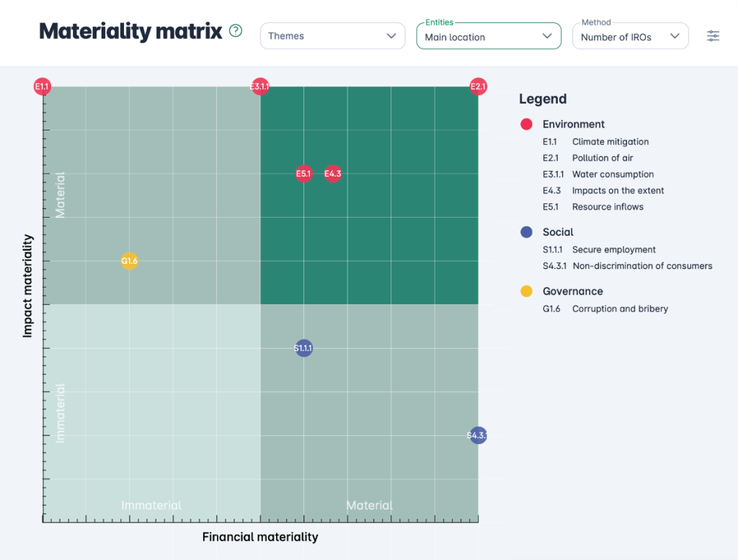738x560 pixels.
Task: Click the red Environment legend color dot
Action: (x=526, y=124)
